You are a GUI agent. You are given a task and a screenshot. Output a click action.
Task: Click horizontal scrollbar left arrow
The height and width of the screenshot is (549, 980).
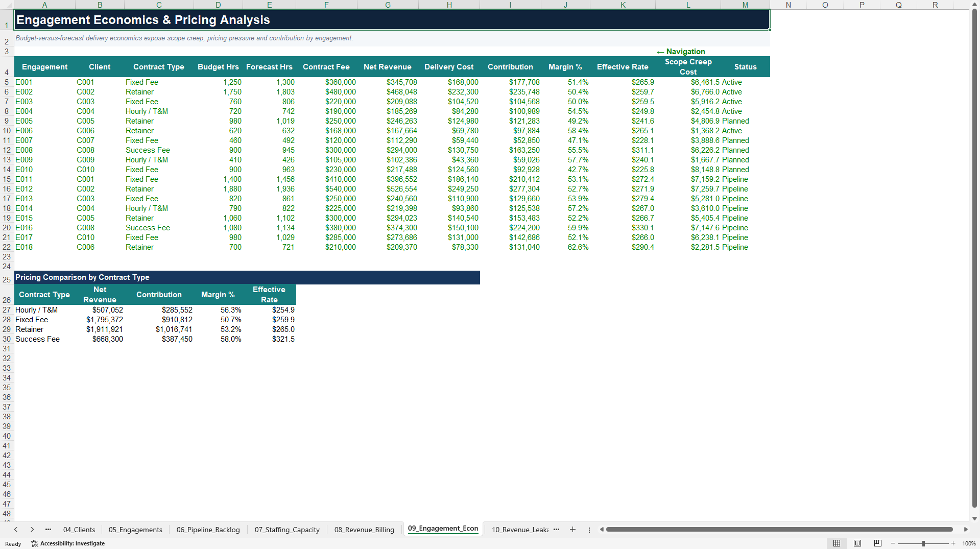coord(602,530)
